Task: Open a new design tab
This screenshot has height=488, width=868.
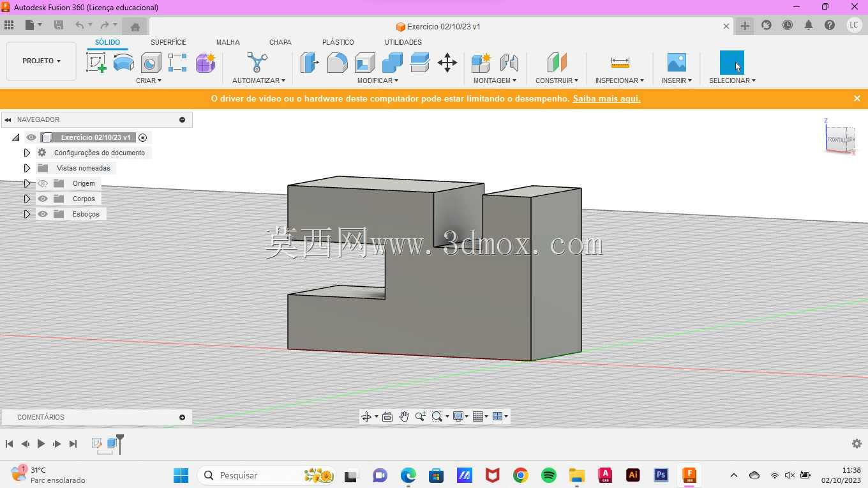Action: click(745, 26)
